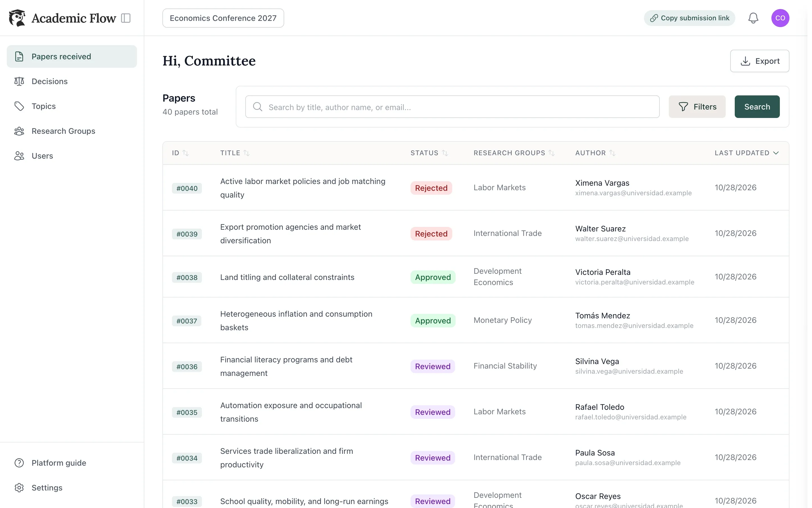This screenshot has height=508, width=812.
Task: Click paper ID badge #0038
Action: pyautogui.click(x=187, y=277)
